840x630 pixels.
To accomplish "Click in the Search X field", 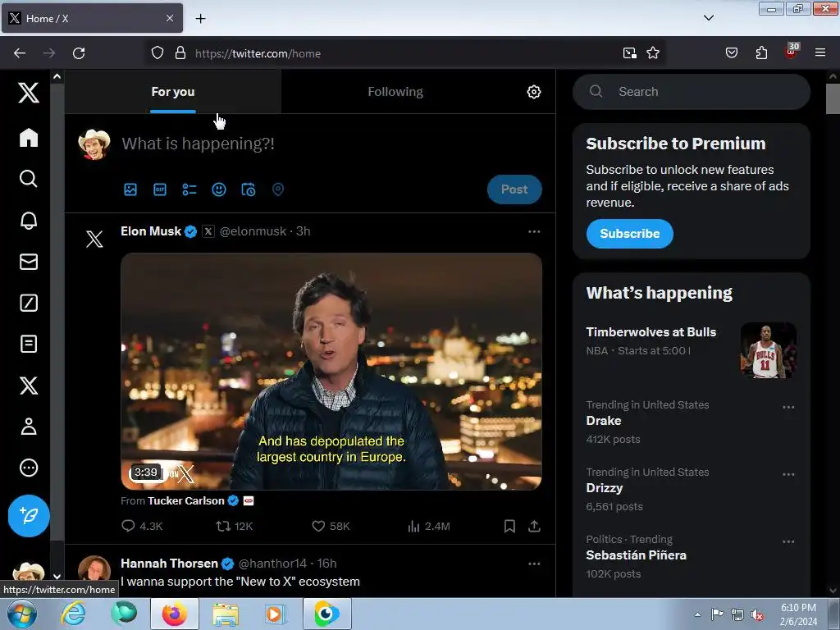I will (691, 92).
